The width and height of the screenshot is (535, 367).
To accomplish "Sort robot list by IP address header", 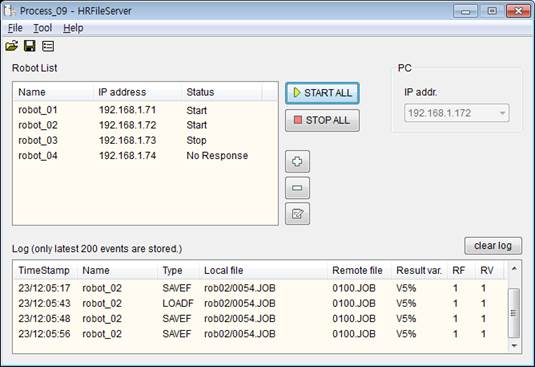I will coord(137,92).
